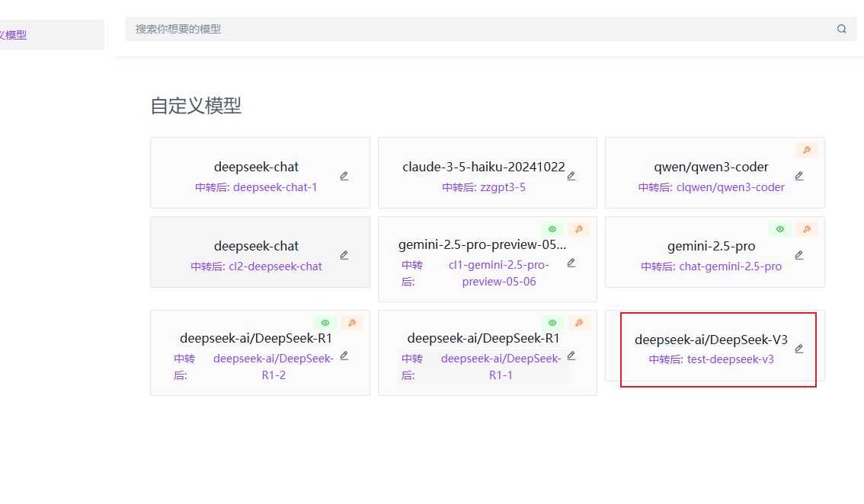Image resolution: width=864 pixels, height=504 pixels.
Task: Edit the gemini-2.5-pro-preview-05 card
Action: click(571, 263)
